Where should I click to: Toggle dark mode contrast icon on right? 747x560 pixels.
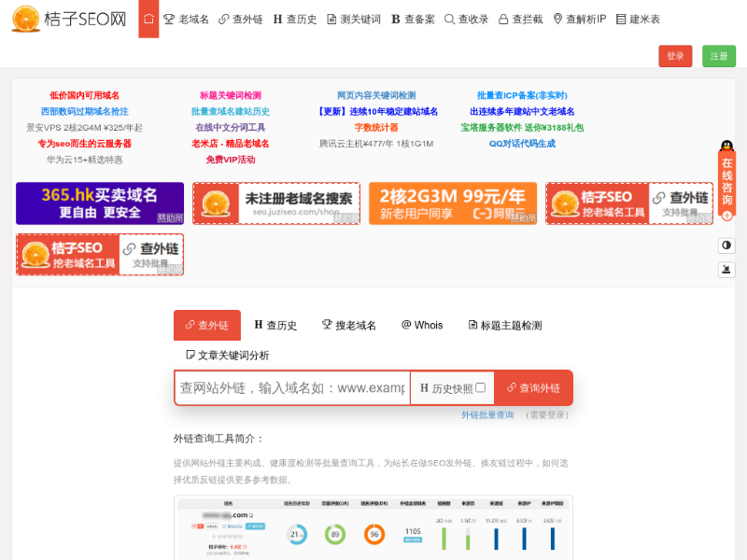pos(726,245)
